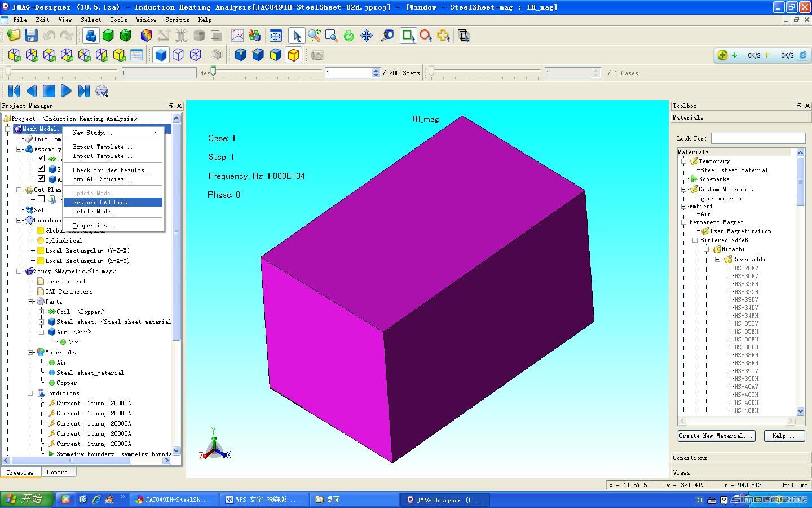Collapse the Air part node
This screenshot has width=812, height=508.
41,332
